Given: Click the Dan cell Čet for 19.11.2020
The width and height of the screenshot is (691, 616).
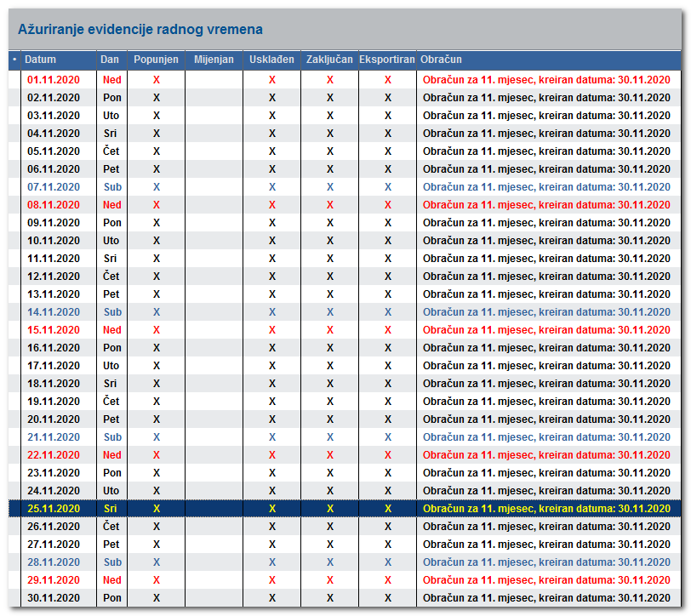Looking at the screenshot, I should click(111, 402).
